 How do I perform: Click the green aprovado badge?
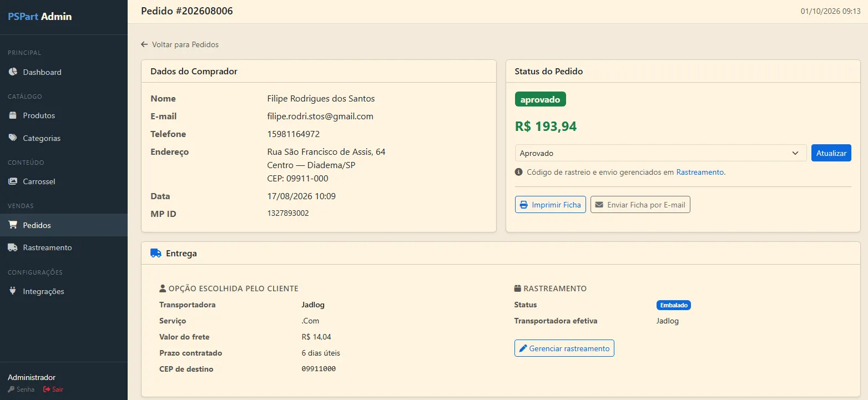point(541,99)
